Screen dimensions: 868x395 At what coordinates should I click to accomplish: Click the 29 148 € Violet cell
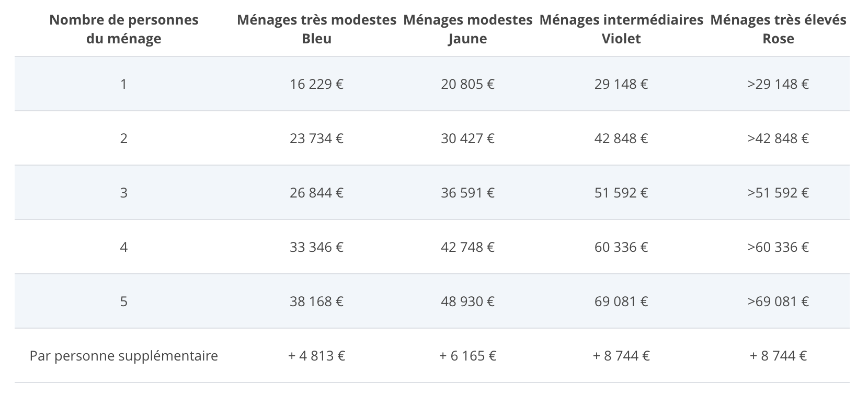point(621,84)
